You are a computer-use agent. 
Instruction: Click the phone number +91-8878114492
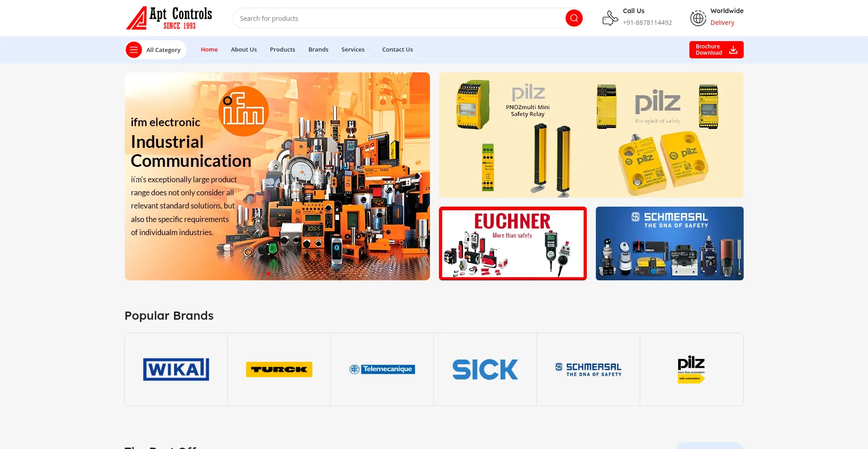(x=647, y=23)
